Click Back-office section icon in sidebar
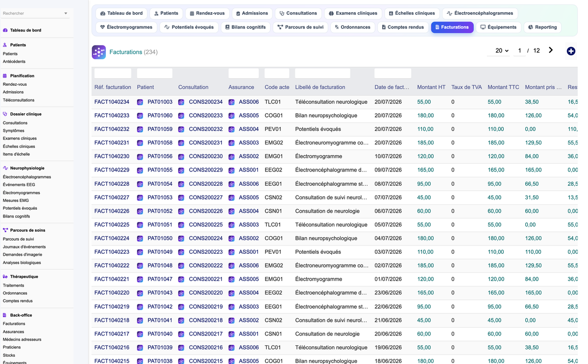Image resolution: width=588 pixels, height=364 pixels. point(5,315)
